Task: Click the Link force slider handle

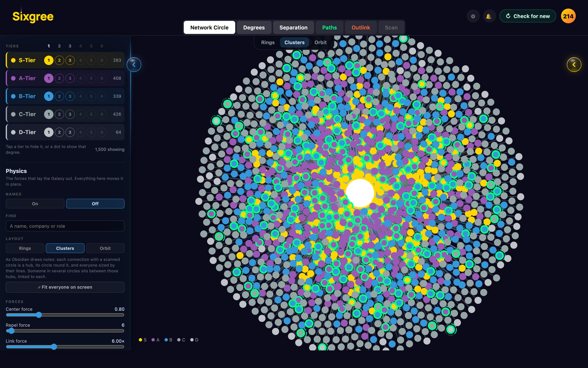Action: click(x=54, y=347)
